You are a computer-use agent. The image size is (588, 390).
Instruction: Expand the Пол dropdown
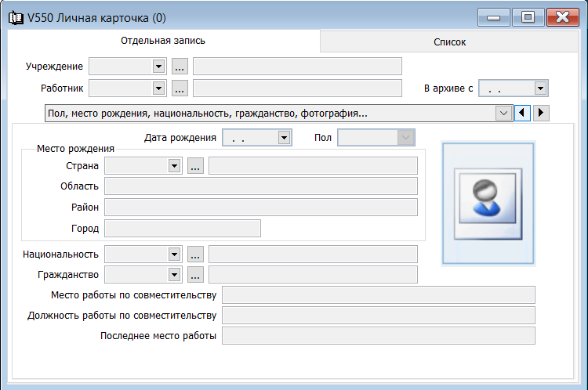(x=405, y=138)
